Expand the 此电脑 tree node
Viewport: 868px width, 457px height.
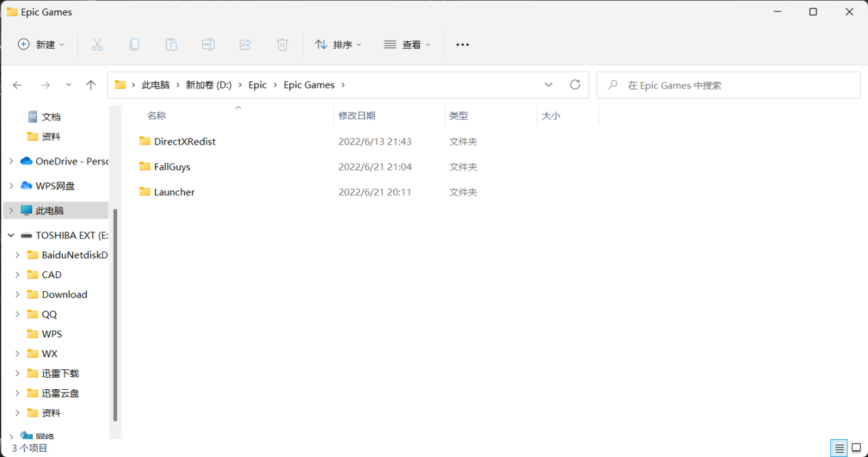point(11,210)
